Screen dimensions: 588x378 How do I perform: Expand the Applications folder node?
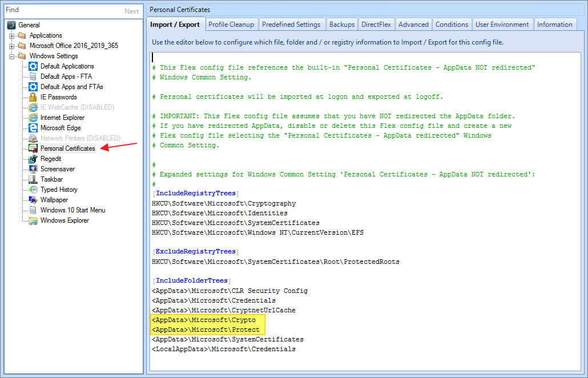pyautogui.click(x=11, y=35)
